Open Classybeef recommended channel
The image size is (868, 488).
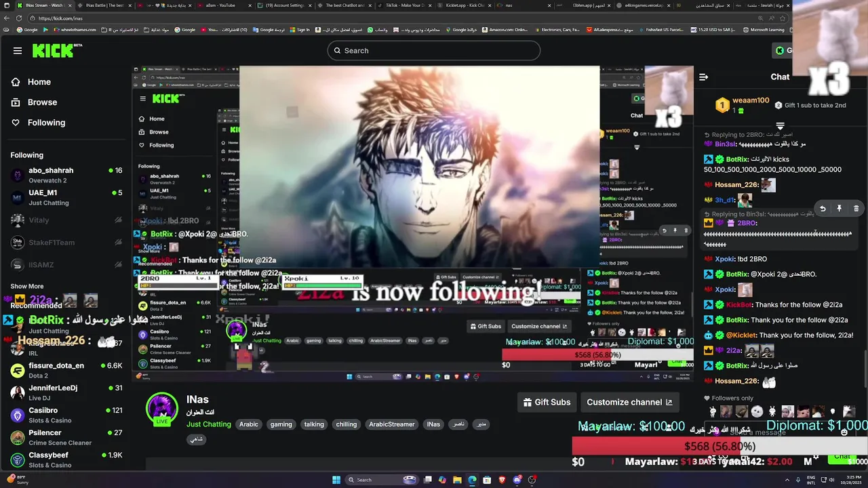point(66,460)
